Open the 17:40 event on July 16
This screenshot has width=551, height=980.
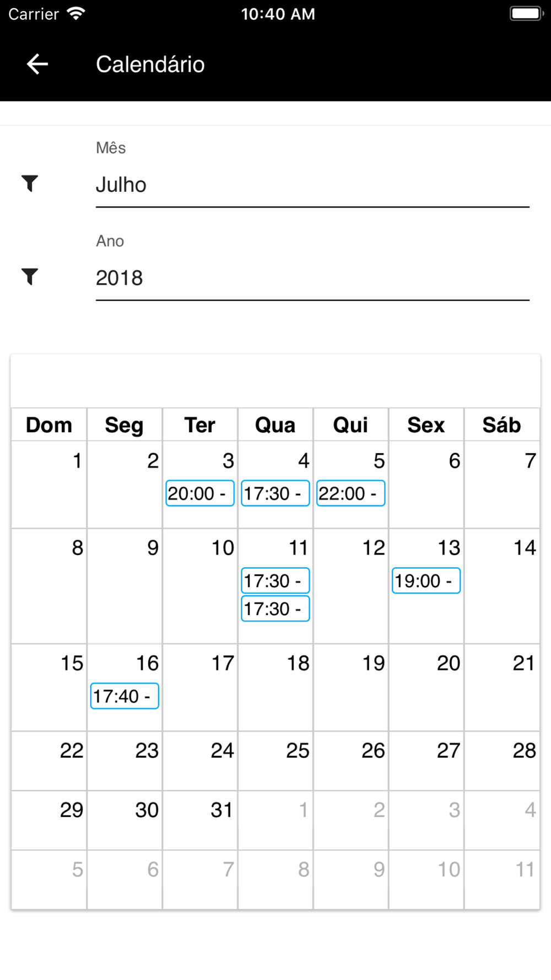click(125, 696)
